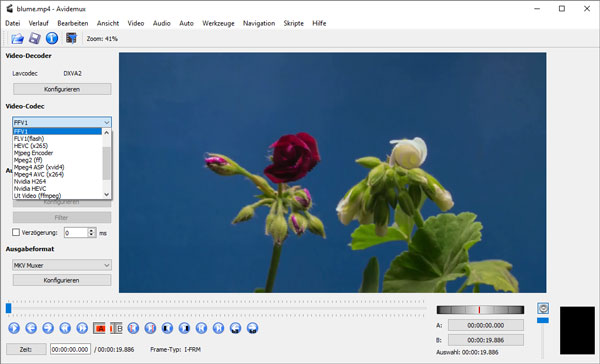Pick Mjpeg Encoder from the list

pyautogui.click(x=57, y=153)
